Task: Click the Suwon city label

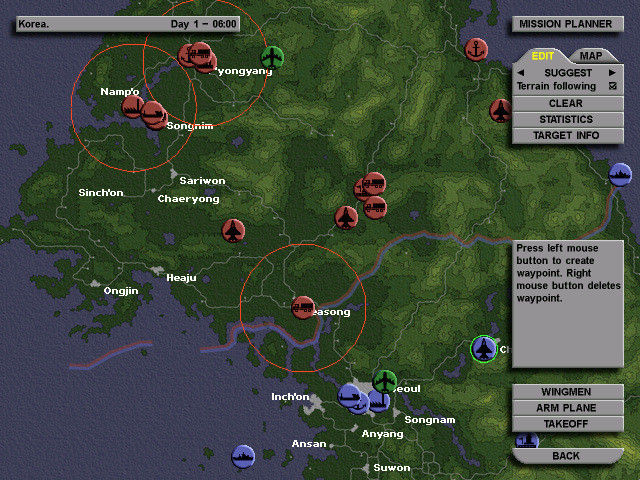Action: click(392, 468)
